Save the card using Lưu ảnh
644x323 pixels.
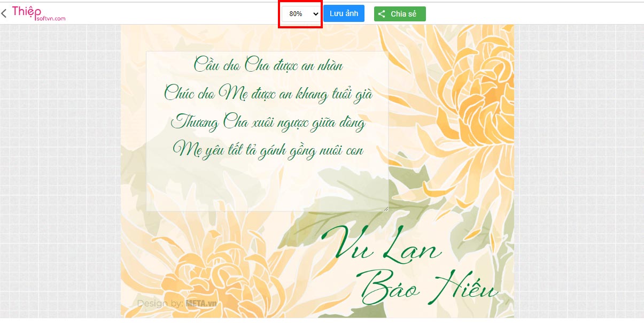[x=344, y=13]
